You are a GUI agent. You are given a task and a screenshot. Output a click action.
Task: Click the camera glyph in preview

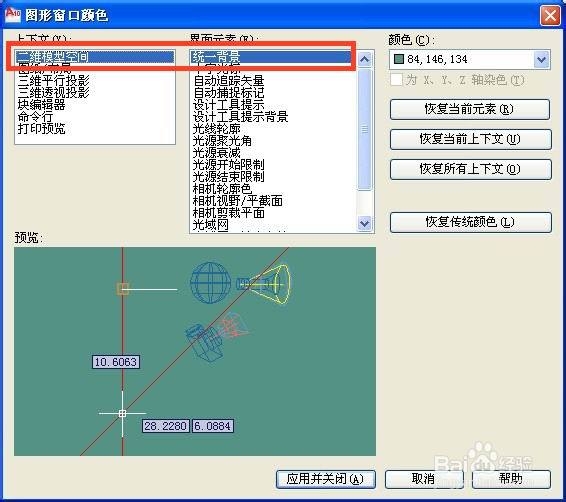click(205, 342)
